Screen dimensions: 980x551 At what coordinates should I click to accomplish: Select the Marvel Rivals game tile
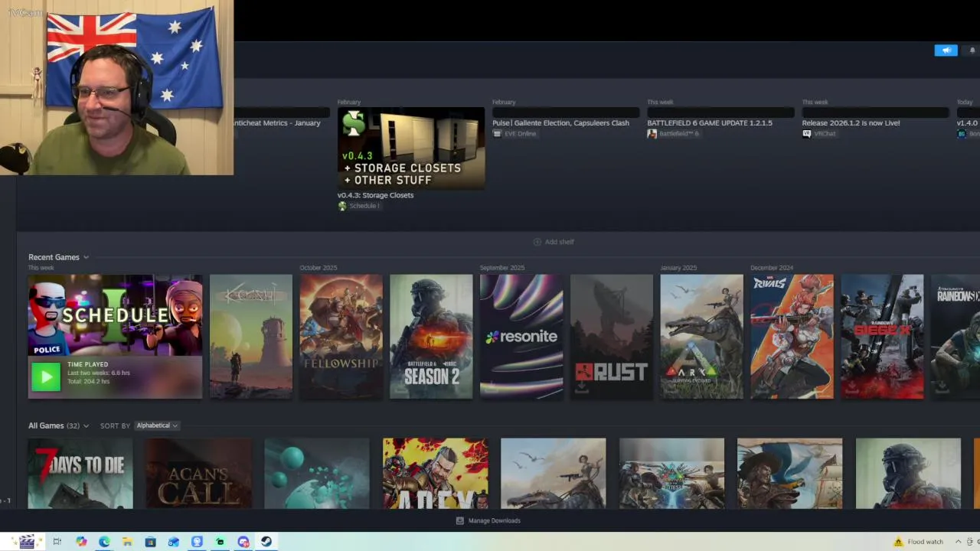click(792, 337)
